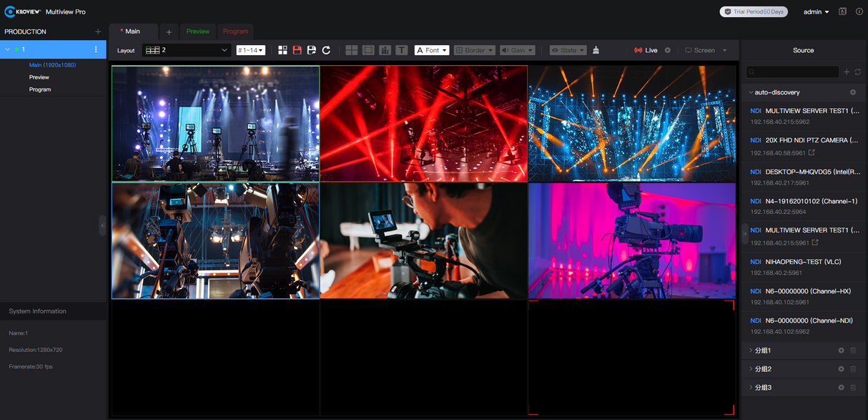This screenshot has height=420, width=868.
Task: Toggle the Live output button
Action: pos(646,50)
